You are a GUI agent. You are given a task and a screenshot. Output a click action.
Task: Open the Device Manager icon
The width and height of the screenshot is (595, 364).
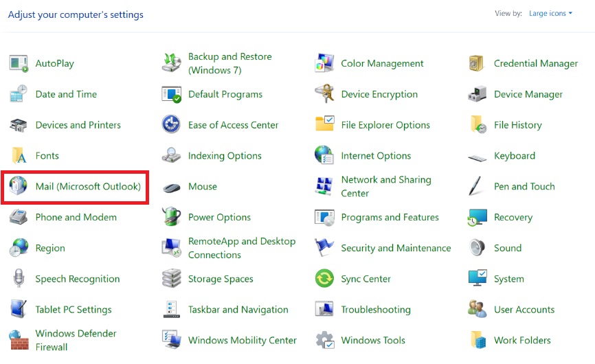click(478, 95)
